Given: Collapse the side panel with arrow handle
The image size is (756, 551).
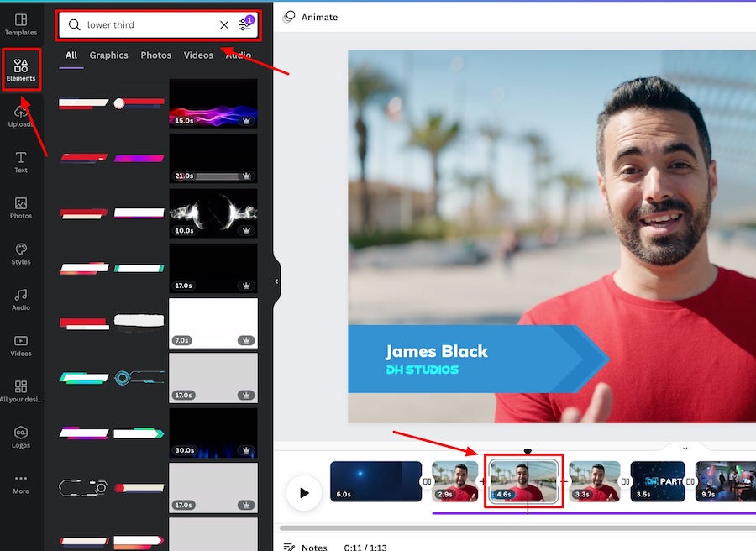Looking at the screenshot, I should (276, 281).
